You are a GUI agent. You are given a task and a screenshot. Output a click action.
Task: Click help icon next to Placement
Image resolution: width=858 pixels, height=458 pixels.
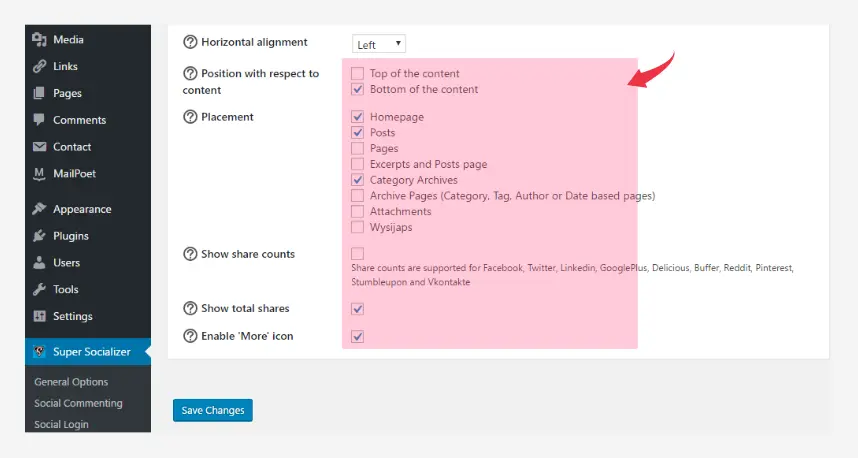click(190, 117)
